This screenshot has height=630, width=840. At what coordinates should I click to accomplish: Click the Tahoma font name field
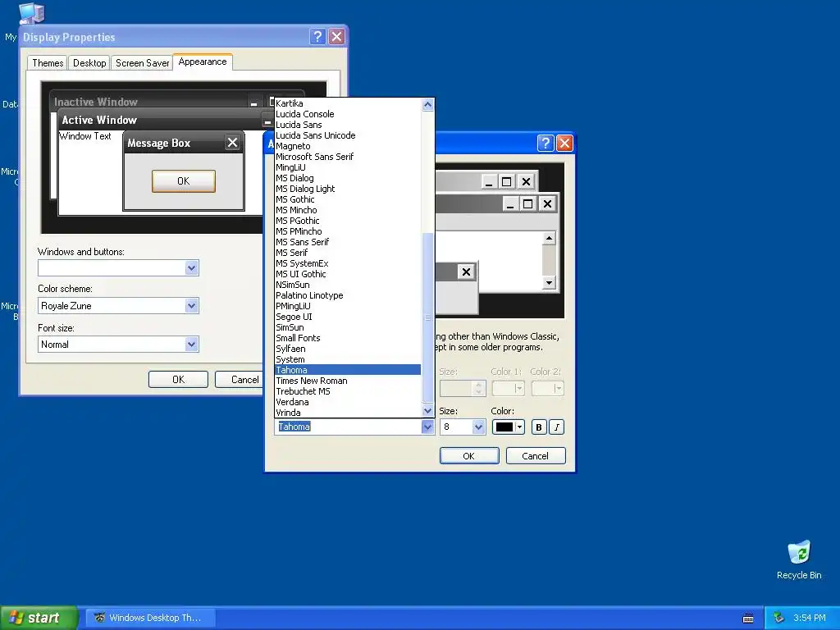348,427
